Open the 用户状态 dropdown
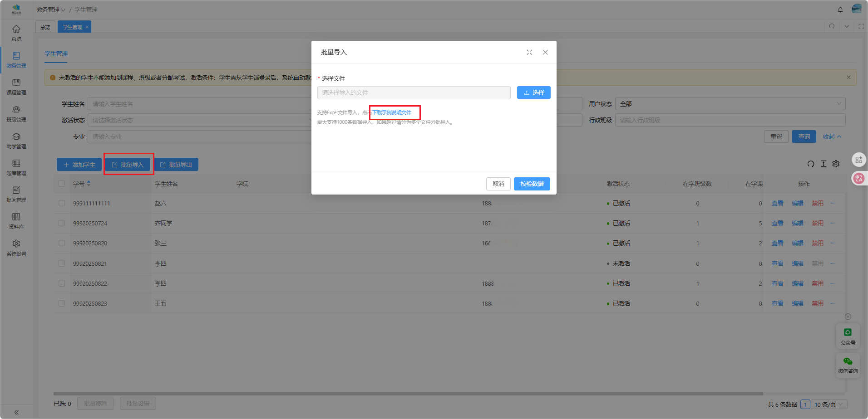Image resolution: width=868 pixels, height=419 pixels. 730,104
